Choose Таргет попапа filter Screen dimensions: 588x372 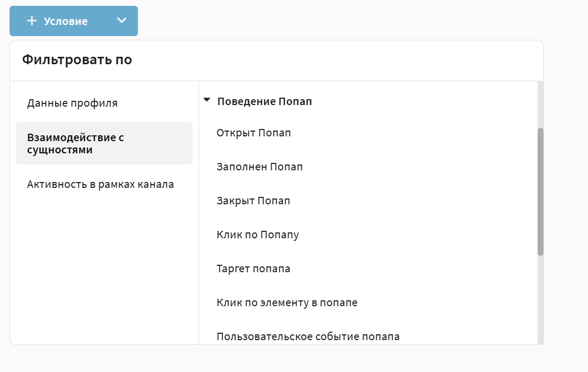pyautogui.click(x=253, y=269)
